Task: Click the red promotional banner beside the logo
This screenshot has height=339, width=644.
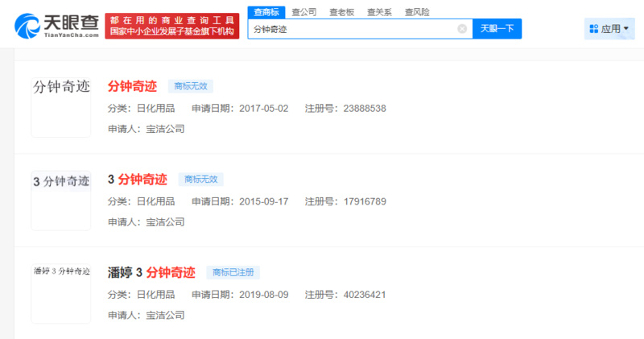Action: tap(172, 26)
